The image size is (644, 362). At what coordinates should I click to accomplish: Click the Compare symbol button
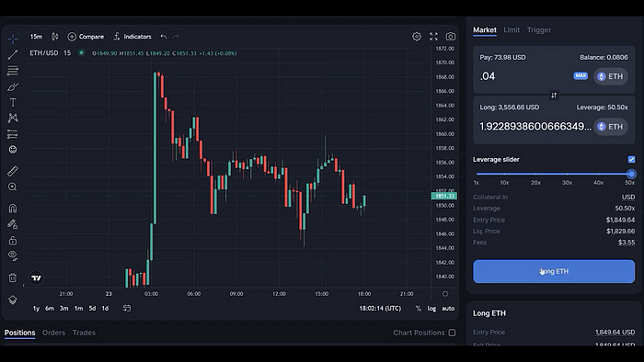coord(86,37)
